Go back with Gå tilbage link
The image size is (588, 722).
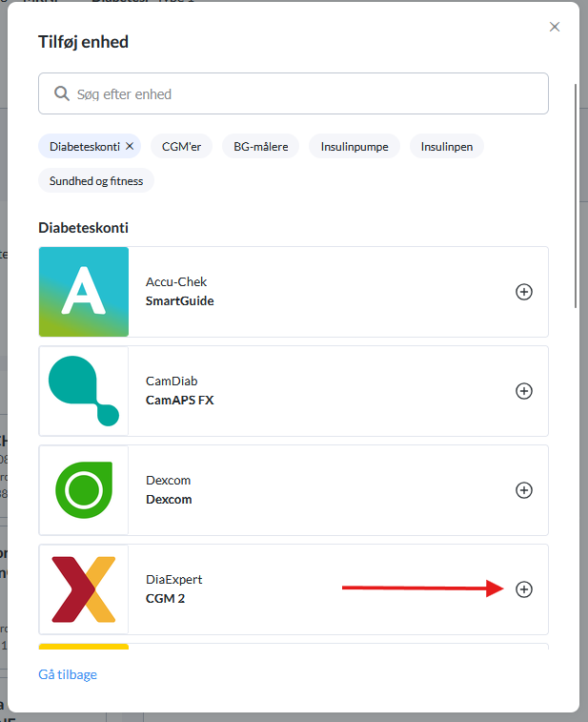pyautogui.click(x=68, y=674)
